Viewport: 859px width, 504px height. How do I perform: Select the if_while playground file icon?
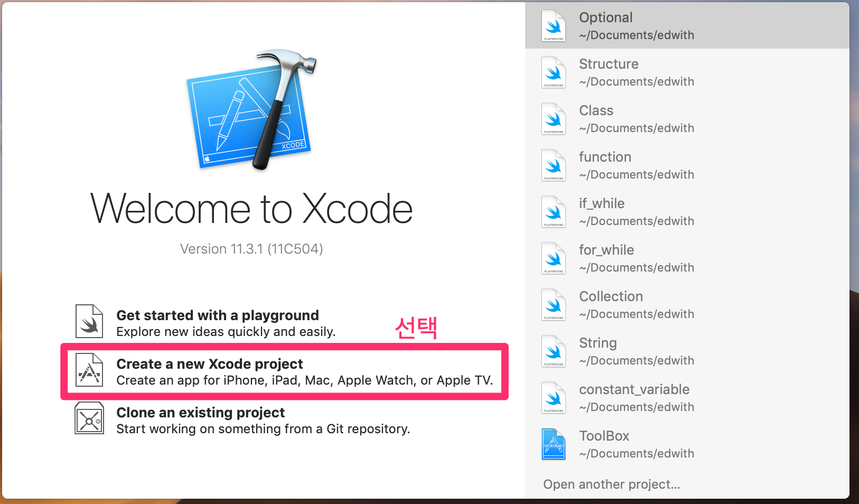(554, 212)
